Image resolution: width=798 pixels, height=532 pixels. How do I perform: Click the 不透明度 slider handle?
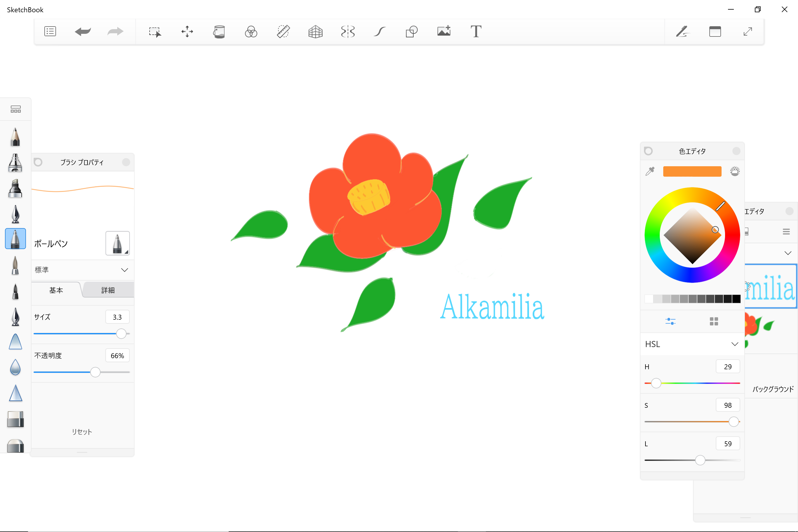click(x=95, y=372)
